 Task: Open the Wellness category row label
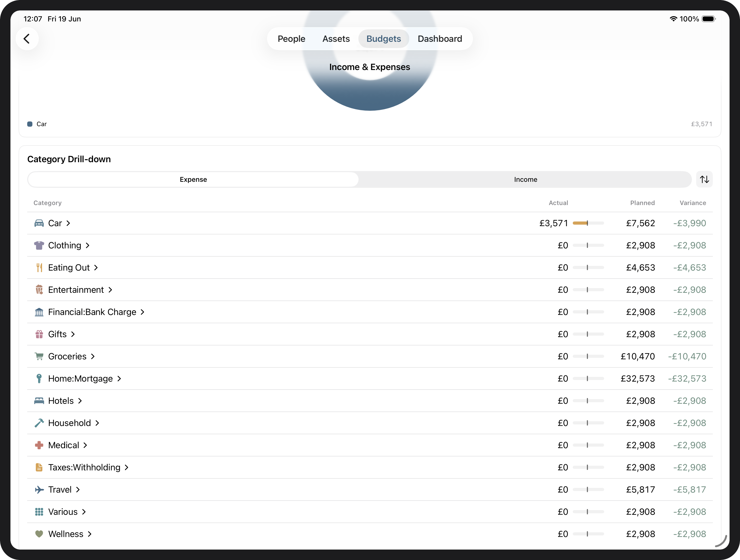(66, 534)
